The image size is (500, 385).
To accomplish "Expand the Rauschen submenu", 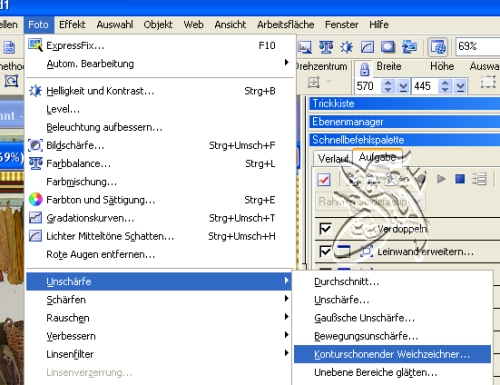I will pos(159,318).
